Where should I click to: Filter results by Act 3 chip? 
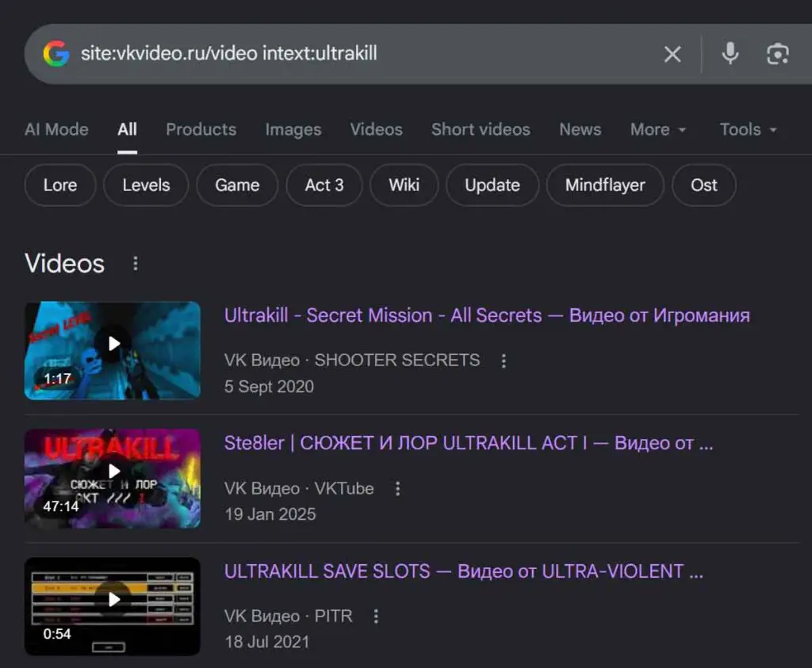(324, 185)
